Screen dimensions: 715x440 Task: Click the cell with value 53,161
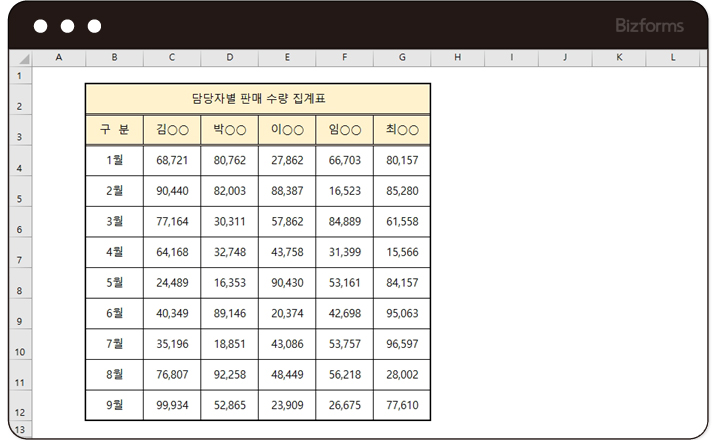tap(344, 283)
